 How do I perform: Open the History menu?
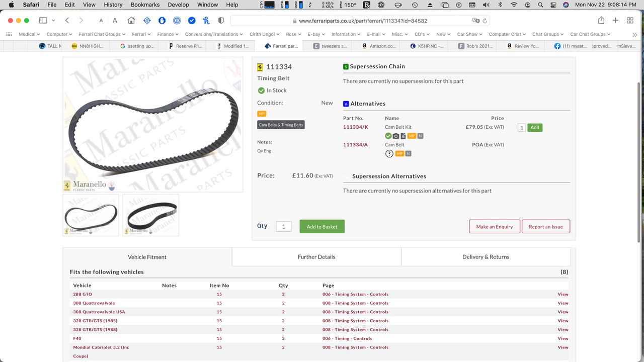[113, 5]
